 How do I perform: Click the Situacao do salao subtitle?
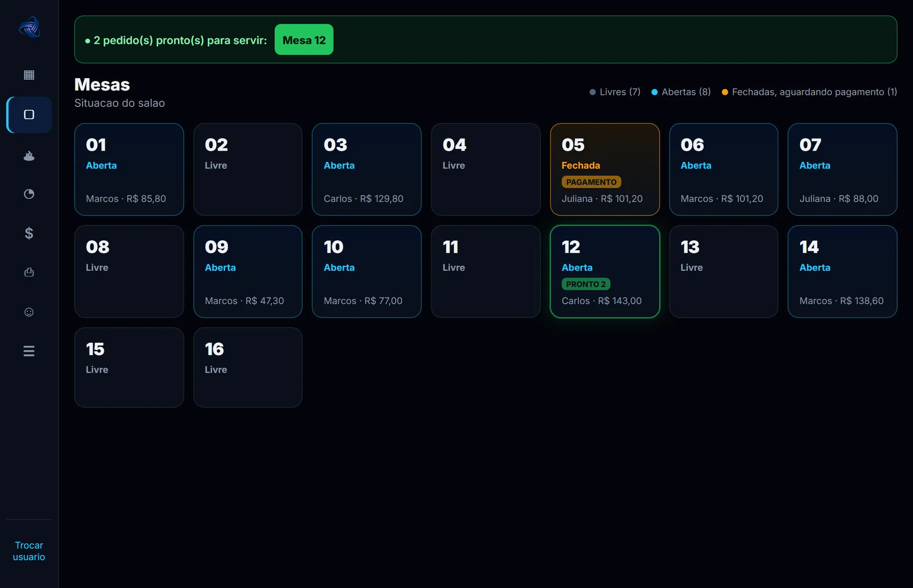[119, 103]
